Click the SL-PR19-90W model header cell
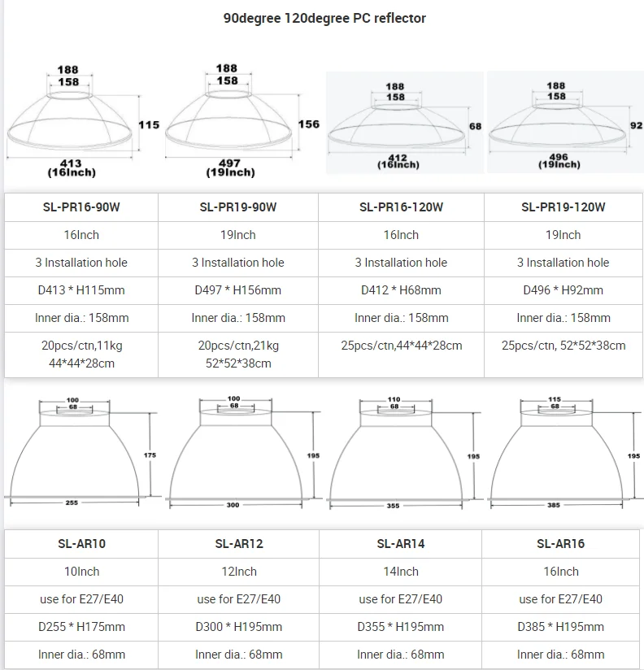 pyautogui.click(x=238, y=207)
